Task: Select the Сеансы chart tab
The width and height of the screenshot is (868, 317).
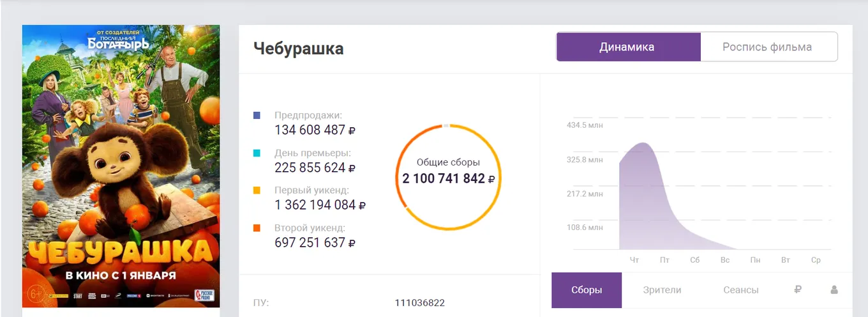Action: (x=741, y=290)
